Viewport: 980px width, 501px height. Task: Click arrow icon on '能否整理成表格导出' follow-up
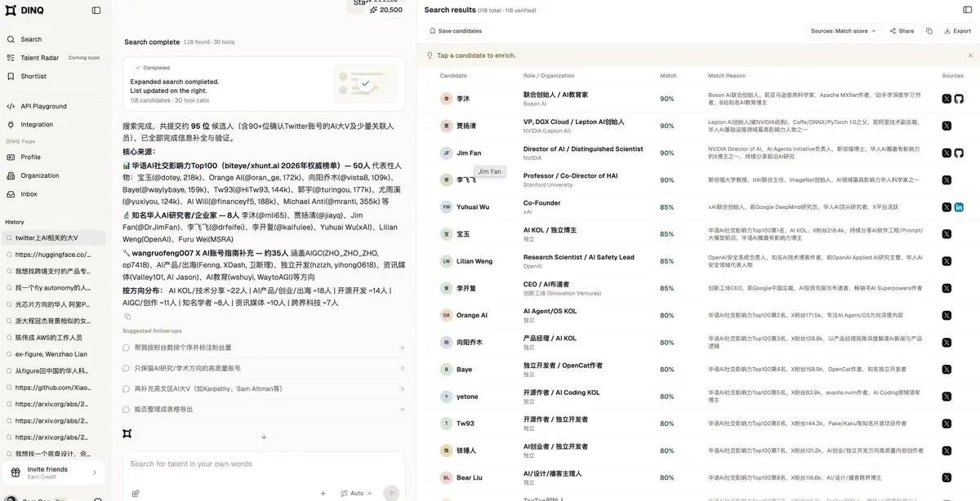[x=401, y=409]
